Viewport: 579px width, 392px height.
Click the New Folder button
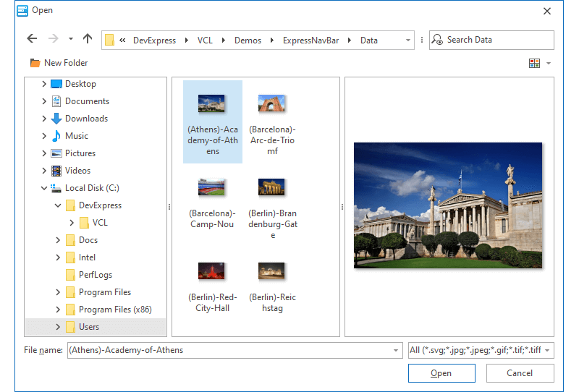(x=59, y=63)
